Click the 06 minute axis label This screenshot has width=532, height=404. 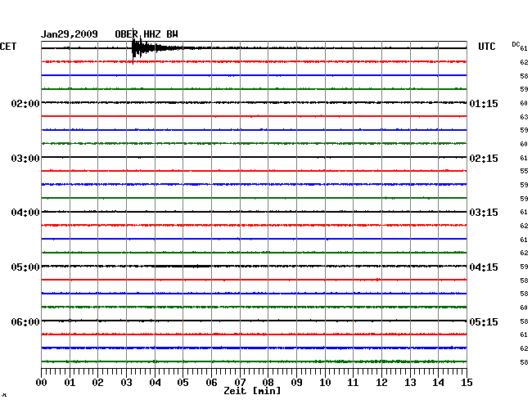tap(211, 383)
